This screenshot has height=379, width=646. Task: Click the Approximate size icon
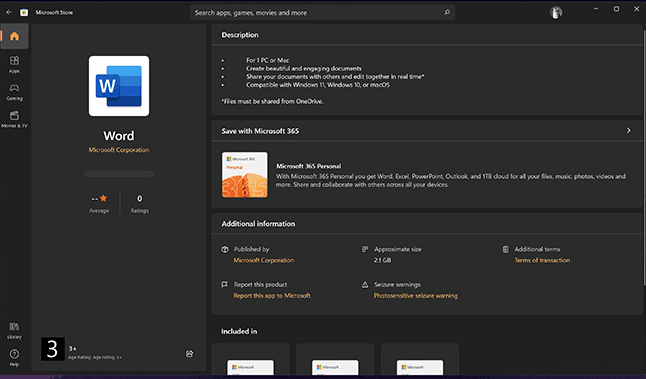coord(365,249)
